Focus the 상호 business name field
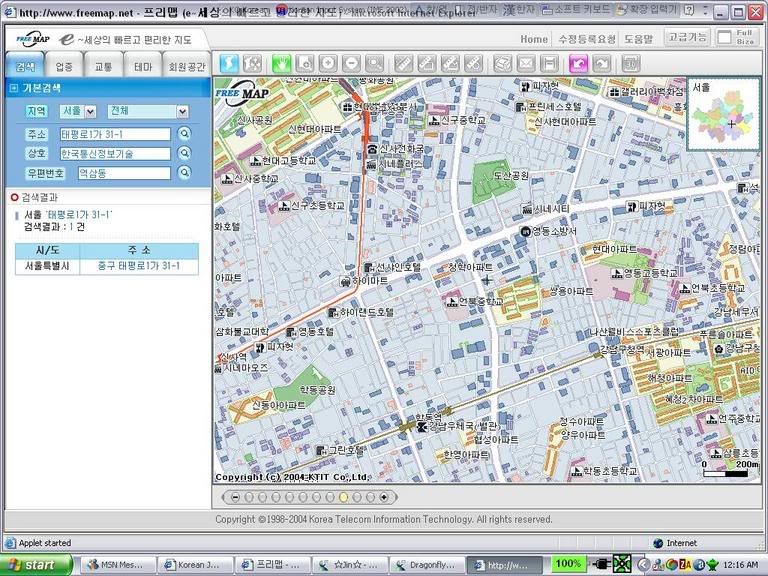The height and width of the screenshot is (576, 768). click(115, 153)
